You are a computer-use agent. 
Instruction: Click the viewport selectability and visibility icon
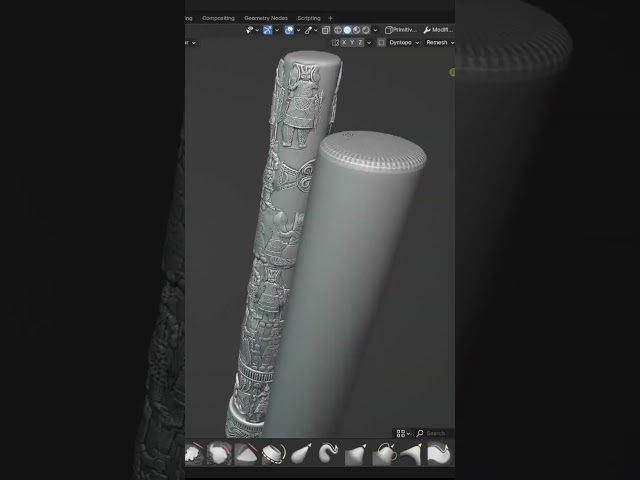[249, 30]
